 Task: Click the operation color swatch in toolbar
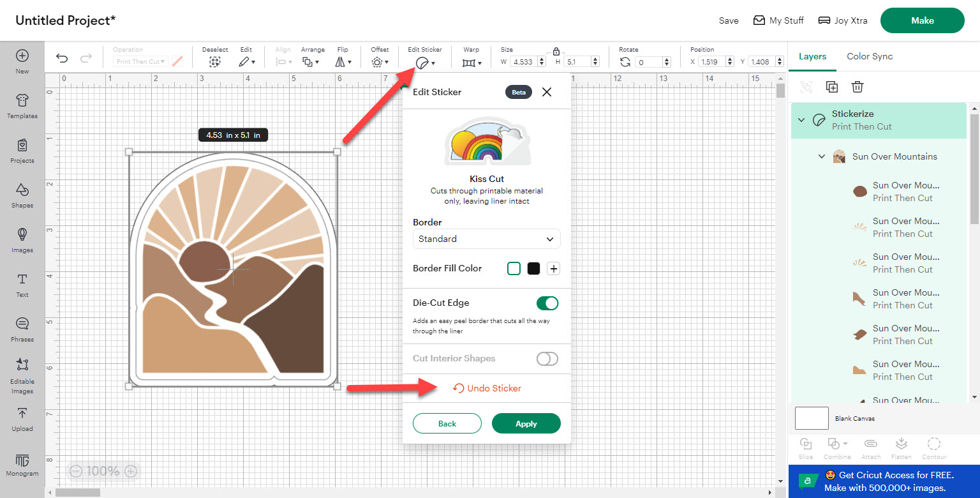coord(177,62)
